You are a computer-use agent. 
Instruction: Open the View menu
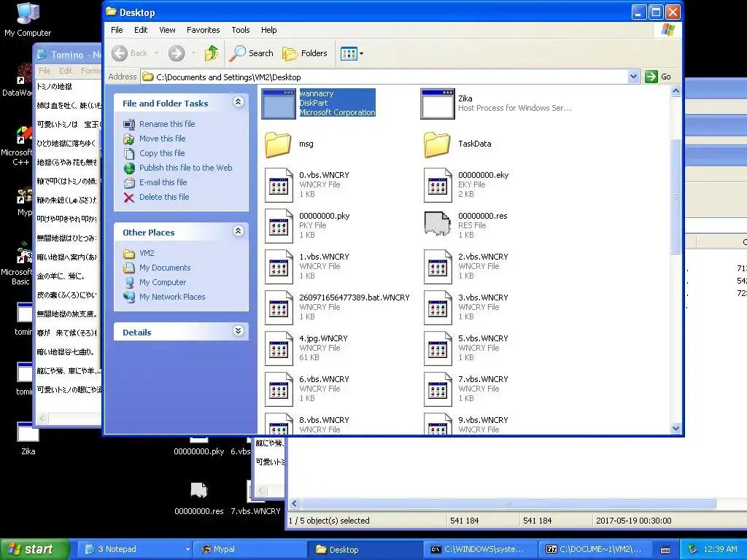(x=167, y=30)
